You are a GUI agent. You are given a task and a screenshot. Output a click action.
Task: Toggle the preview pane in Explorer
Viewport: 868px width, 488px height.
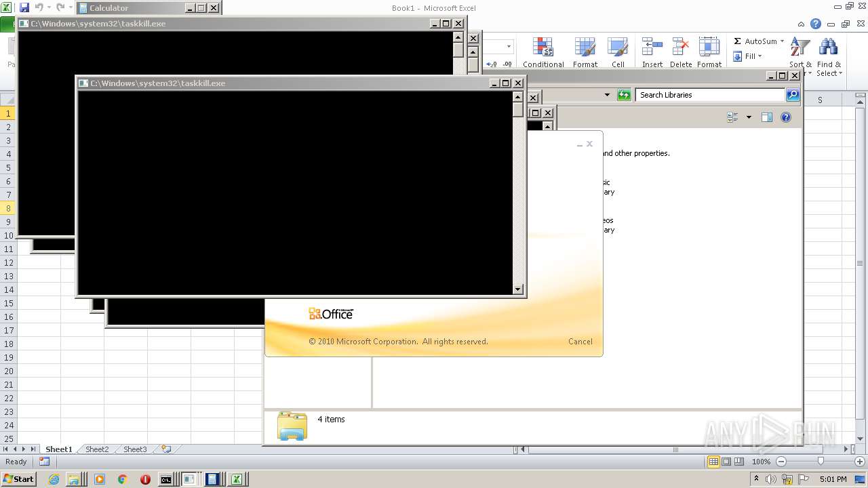pyautogui.click(x=767, y=117)
